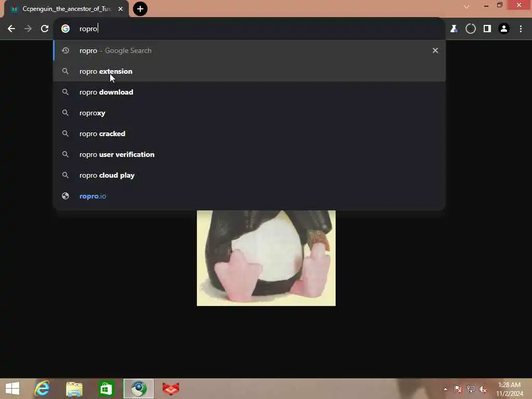This screenshot has height=399, width=532.
Task: Go back using the back arrow
Action: [11, 29]
